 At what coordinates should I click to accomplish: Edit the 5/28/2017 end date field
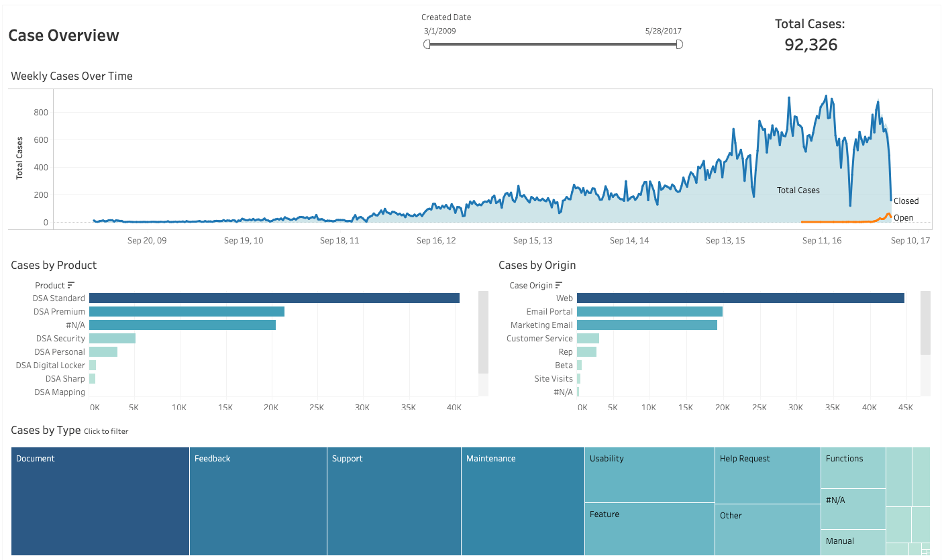(x=663, y=31)
